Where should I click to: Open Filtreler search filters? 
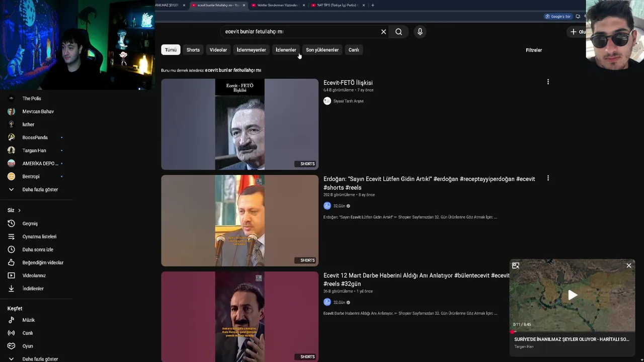(534, 50)
